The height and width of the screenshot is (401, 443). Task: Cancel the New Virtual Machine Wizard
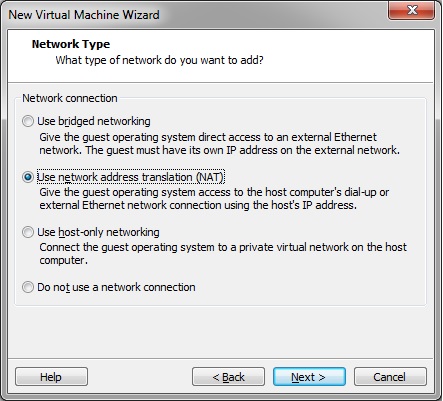click(x=390, y=377)
